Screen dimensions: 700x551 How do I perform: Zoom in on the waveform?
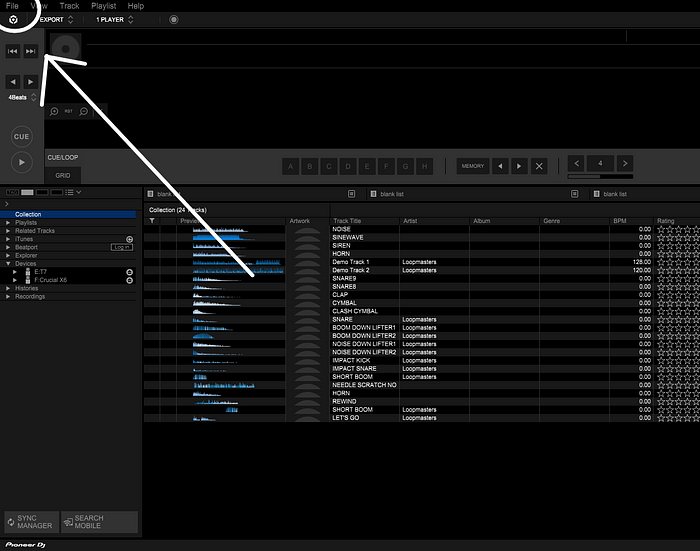click(54, 111)
